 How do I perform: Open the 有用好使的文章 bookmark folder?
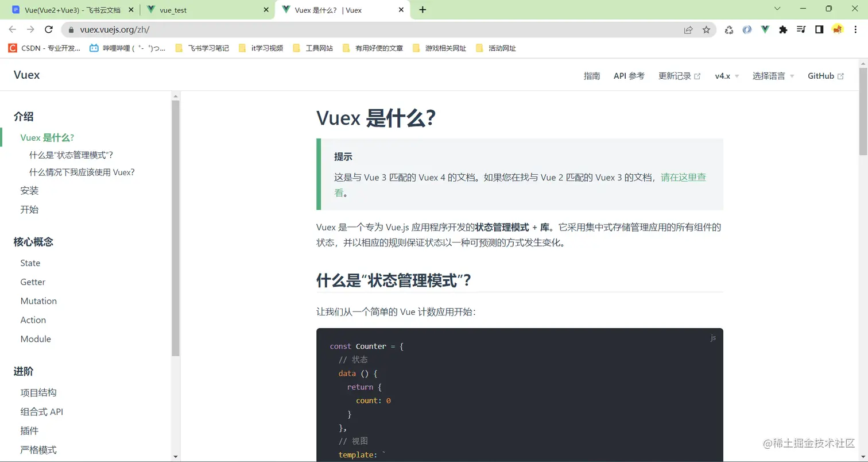coord(373,48)
